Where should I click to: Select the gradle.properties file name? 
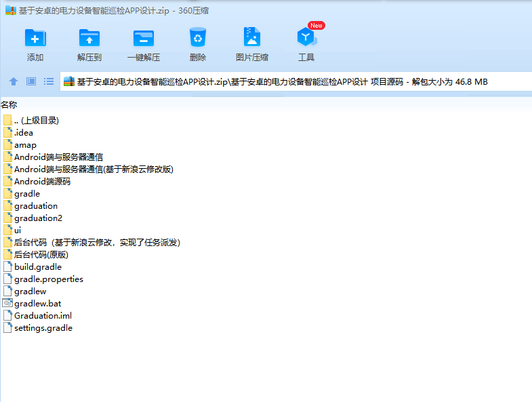click(49, 279)
